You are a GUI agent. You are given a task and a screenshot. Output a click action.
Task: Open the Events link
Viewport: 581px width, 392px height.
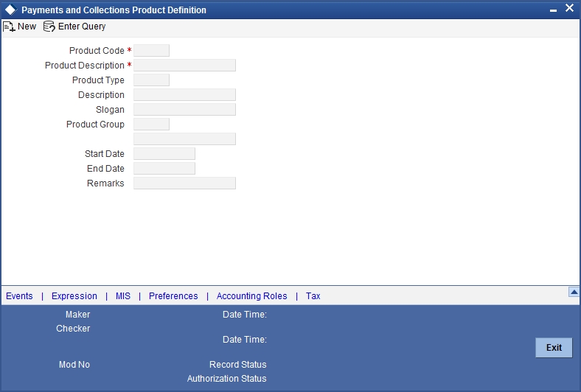pyautogui.click(x=19, y=296)
